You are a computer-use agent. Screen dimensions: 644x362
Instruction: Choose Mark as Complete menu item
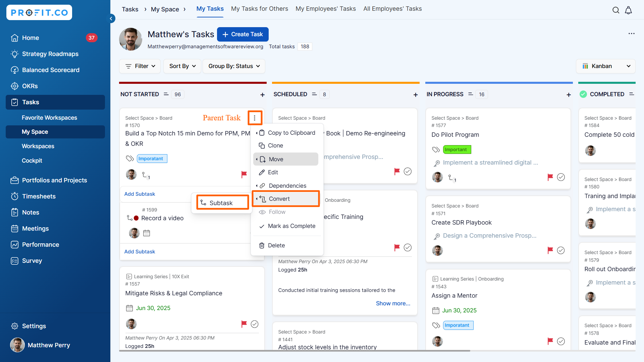pyautogui.click(x=287, y=226)
